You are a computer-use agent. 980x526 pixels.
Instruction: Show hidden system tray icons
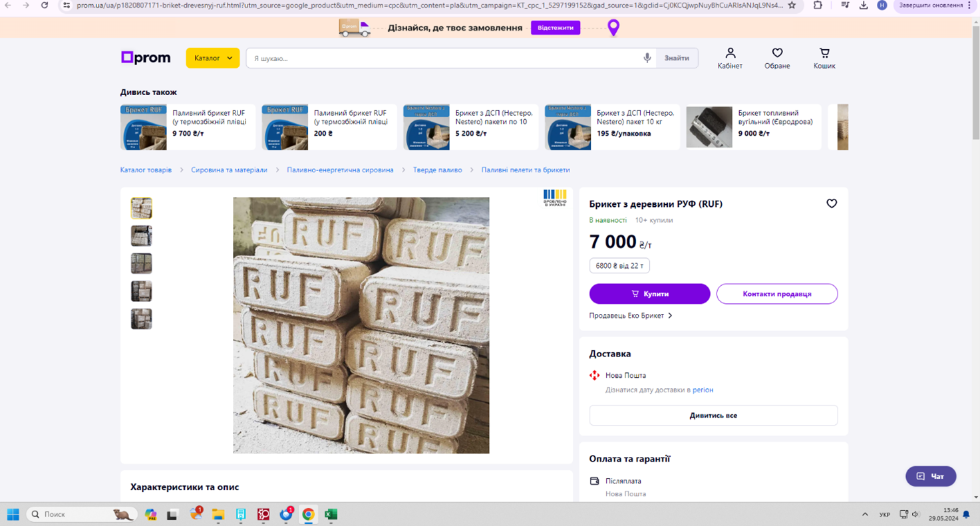865,514
